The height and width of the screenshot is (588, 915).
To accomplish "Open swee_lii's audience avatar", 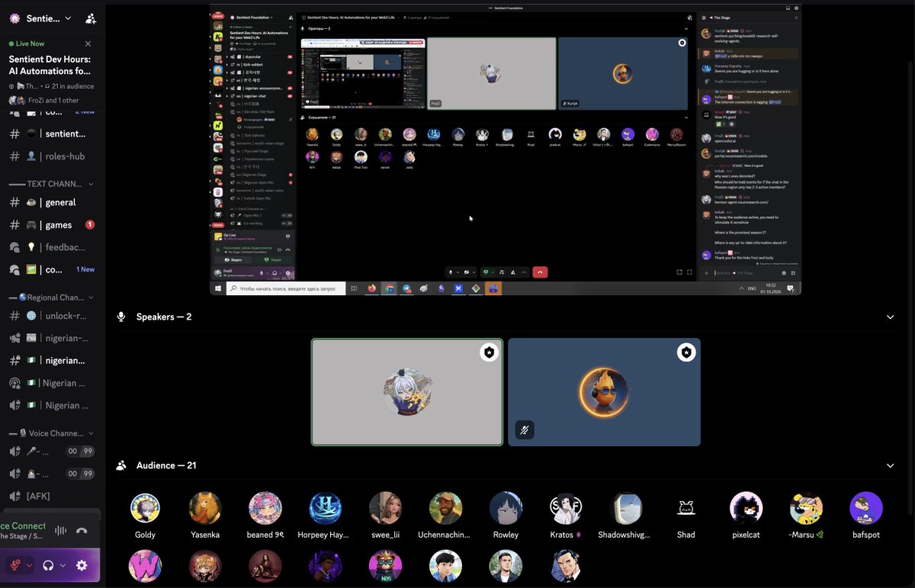I will tap(385, 508).
